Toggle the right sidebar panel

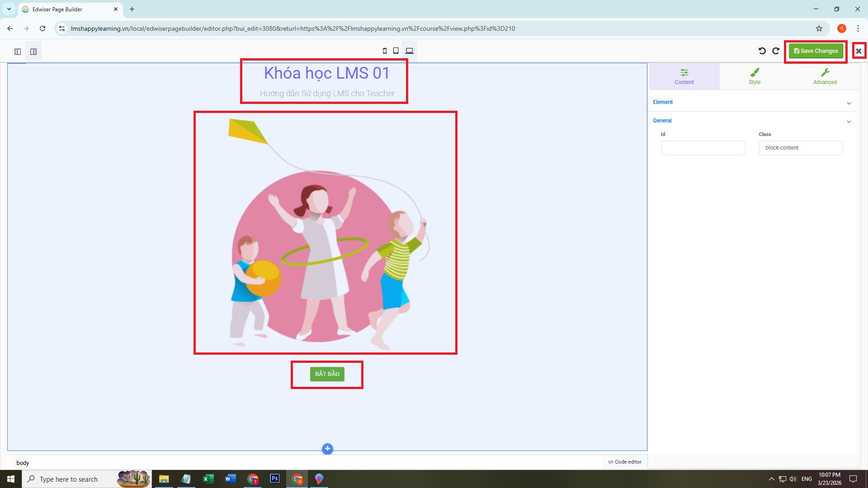[33, 52]
